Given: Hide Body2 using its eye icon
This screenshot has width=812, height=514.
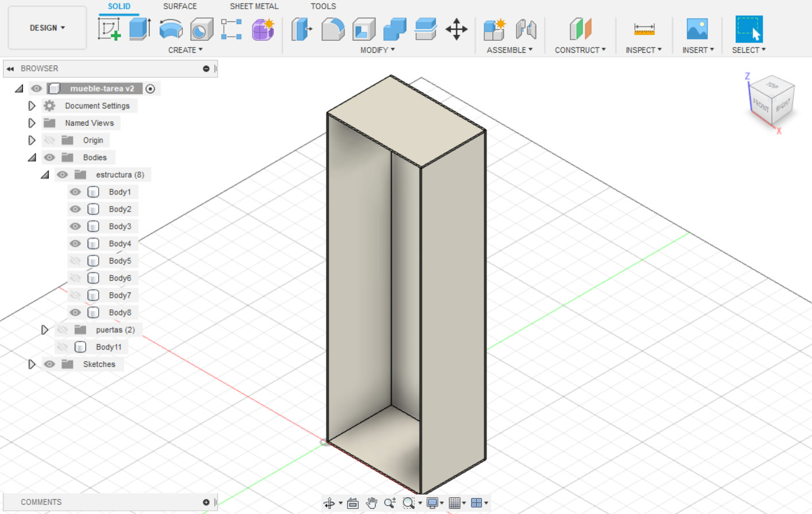Looking at the screenshot, I should coord(75,209).
